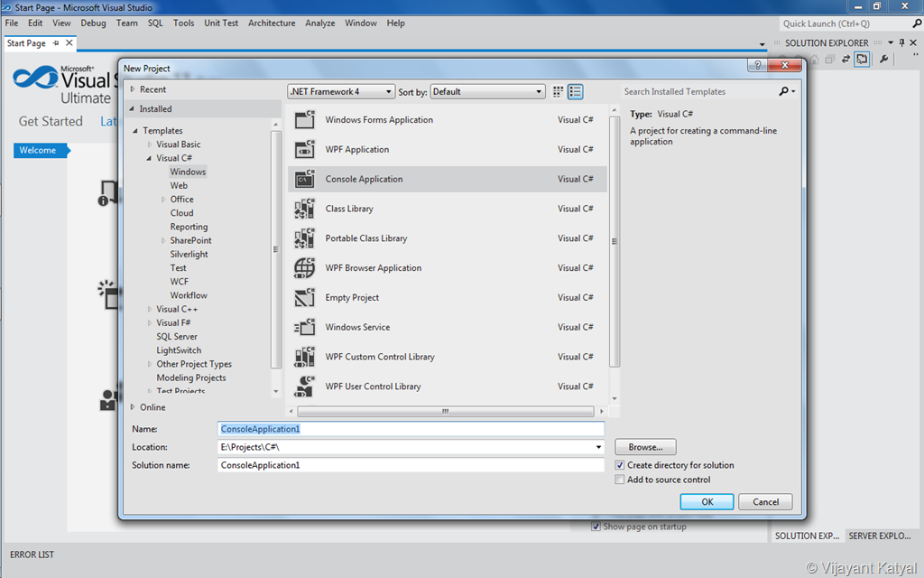Switch to medium icons list view
The image size is (924, 578).
coord(575,91)
